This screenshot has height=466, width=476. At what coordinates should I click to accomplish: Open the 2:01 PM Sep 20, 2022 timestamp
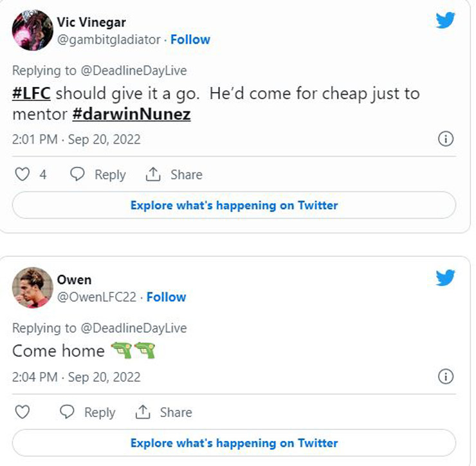click(x=76, y=139)
